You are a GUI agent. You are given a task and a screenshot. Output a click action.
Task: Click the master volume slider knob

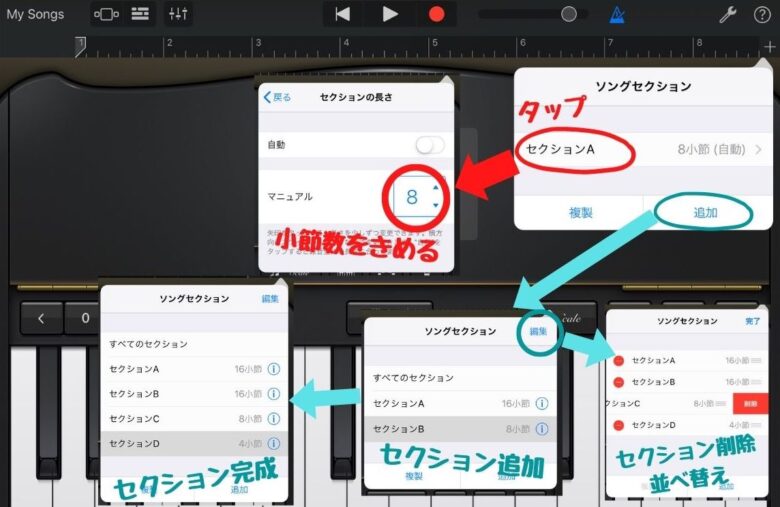pos(569,14)
